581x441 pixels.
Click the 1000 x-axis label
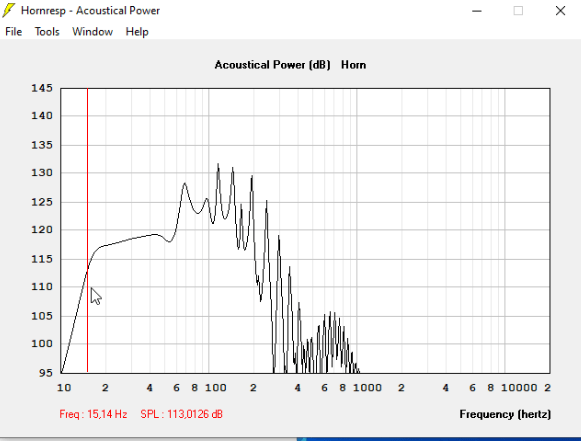click(x=367, y=388)
